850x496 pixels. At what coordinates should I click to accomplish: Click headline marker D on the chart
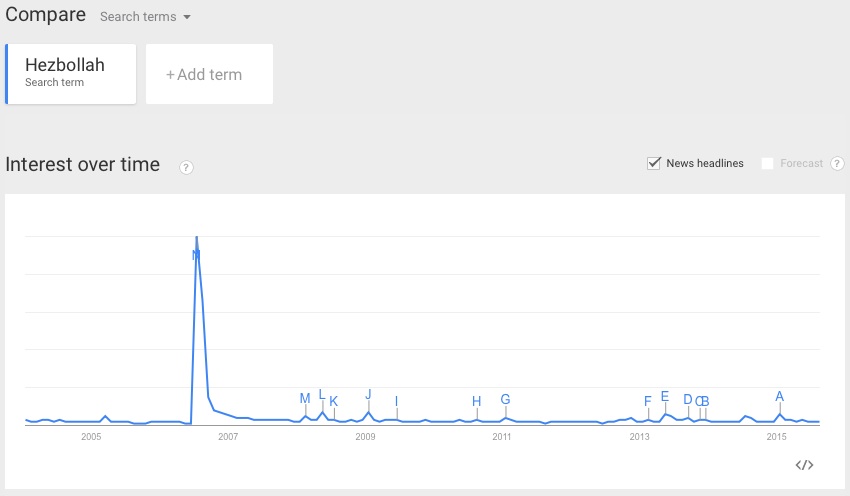(x=687, y=400)
